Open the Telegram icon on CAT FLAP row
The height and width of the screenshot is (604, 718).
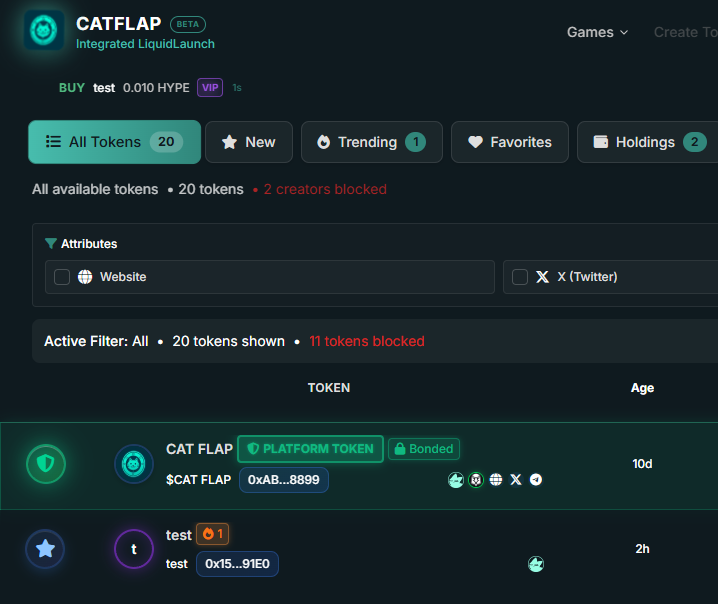[536, 480]
